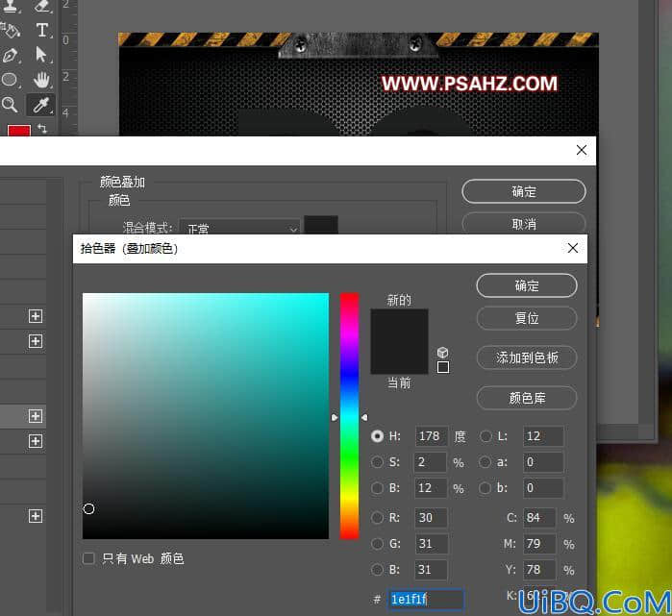Click the G green value field
The width and height of the screenshot is (672, 616).
tap(431, 544)
